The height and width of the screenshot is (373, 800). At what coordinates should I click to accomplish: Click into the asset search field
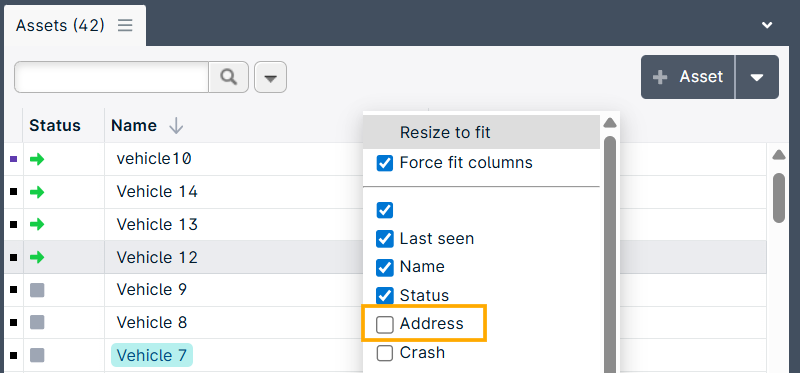tap(111, 77)
